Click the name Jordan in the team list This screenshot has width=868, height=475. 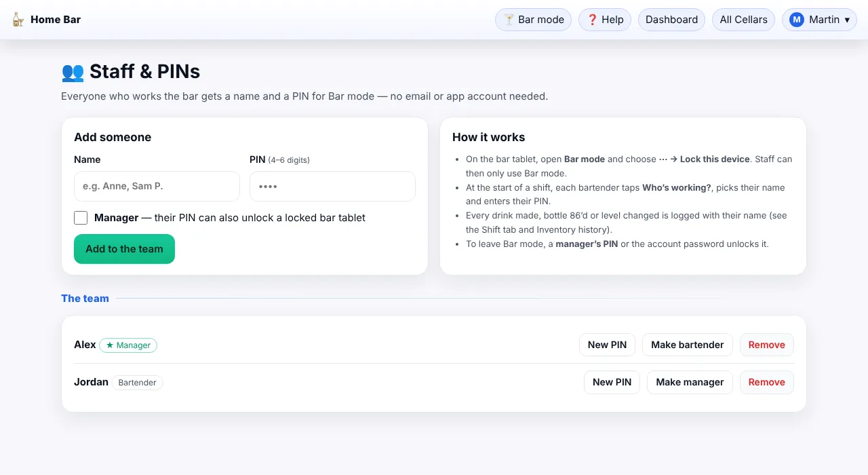pos(91,382)
